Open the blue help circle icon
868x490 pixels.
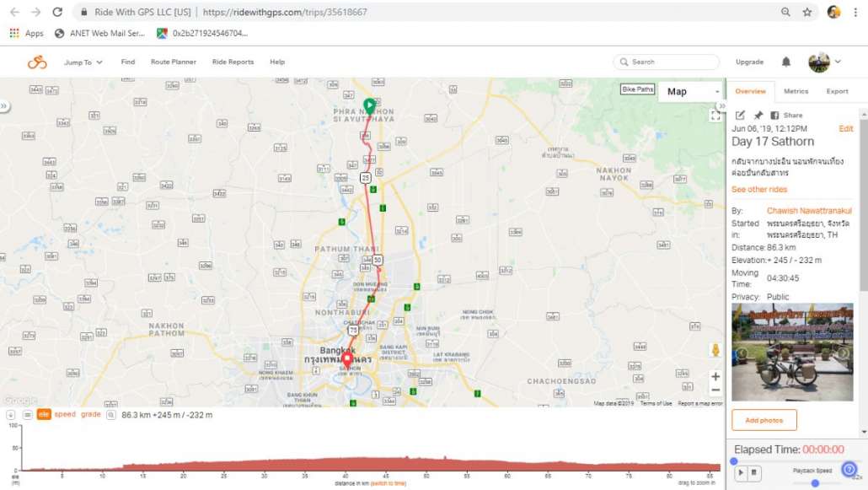pos(849,470)
